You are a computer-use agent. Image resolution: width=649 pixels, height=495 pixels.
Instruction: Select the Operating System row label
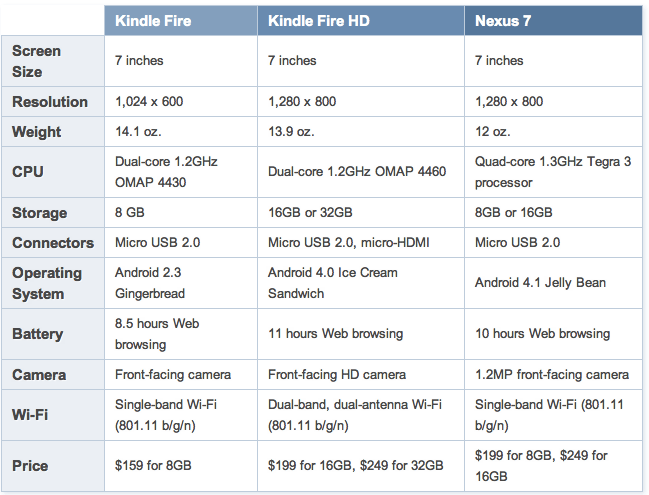point(47,283)
